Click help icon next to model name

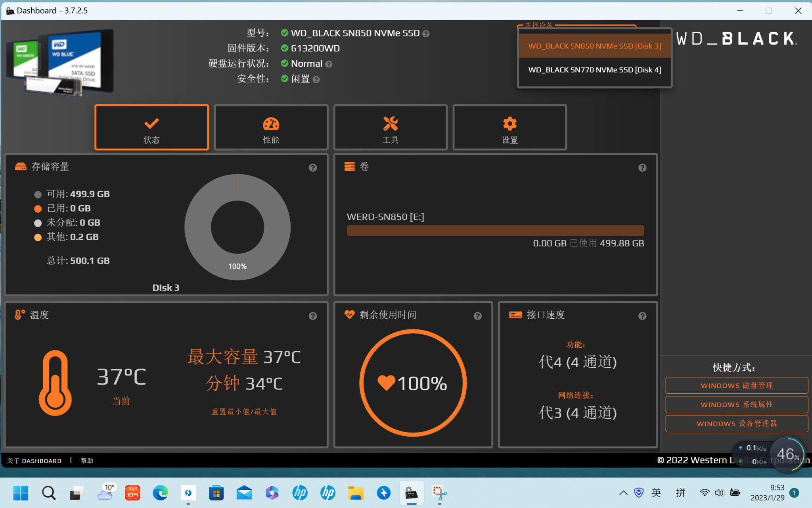pos(426,34)
